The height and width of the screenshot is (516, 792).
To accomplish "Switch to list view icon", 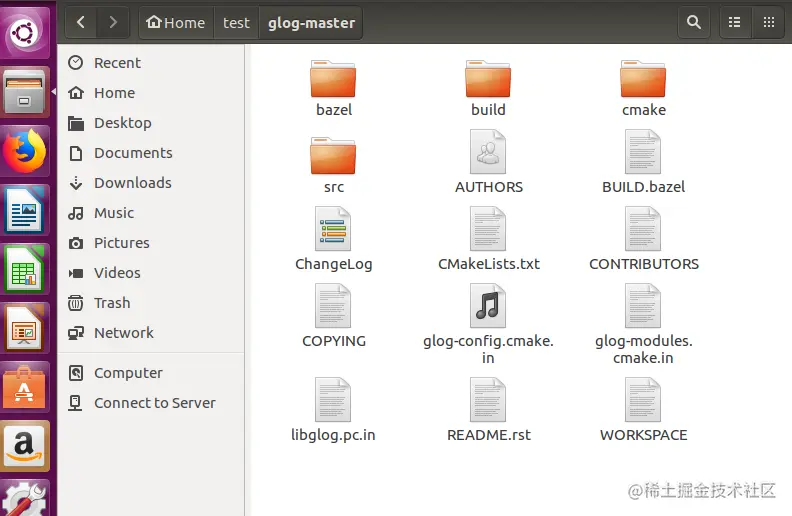I will coord(734,22).
